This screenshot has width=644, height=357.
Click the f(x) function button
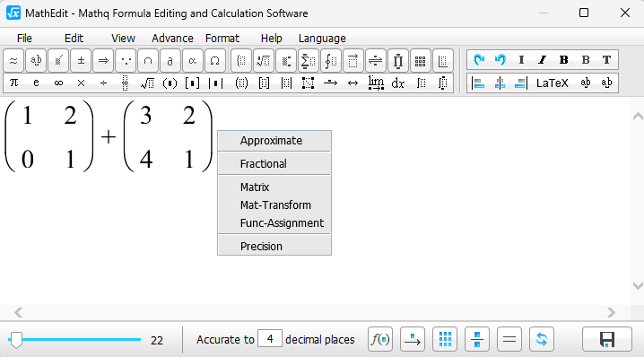(380, 339)
